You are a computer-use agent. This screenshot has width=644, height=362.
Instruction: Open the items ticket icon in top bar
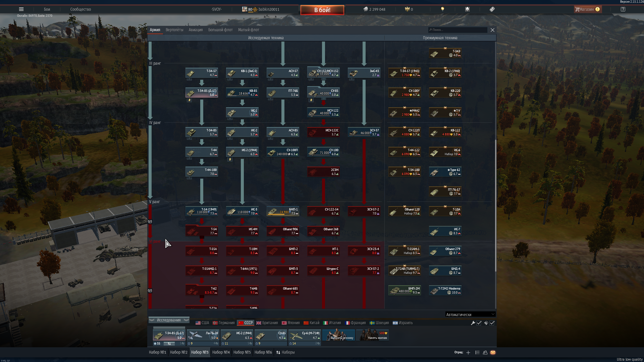pos(492,9)
